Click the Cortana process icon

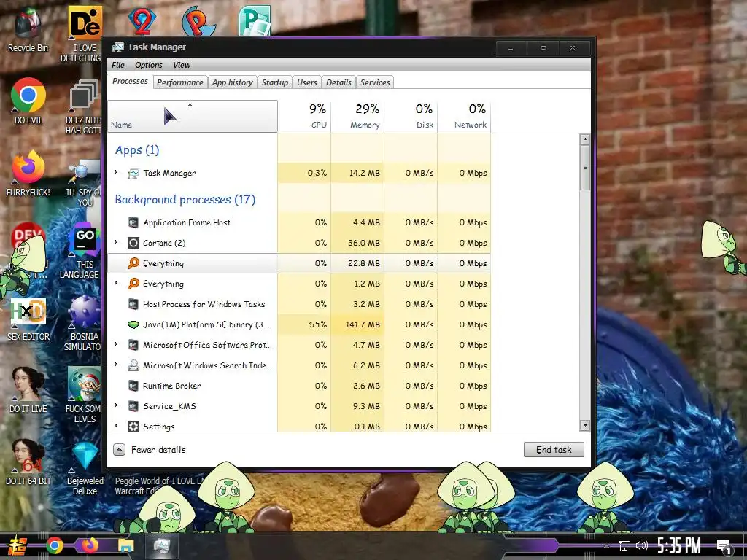pos(133,243)
